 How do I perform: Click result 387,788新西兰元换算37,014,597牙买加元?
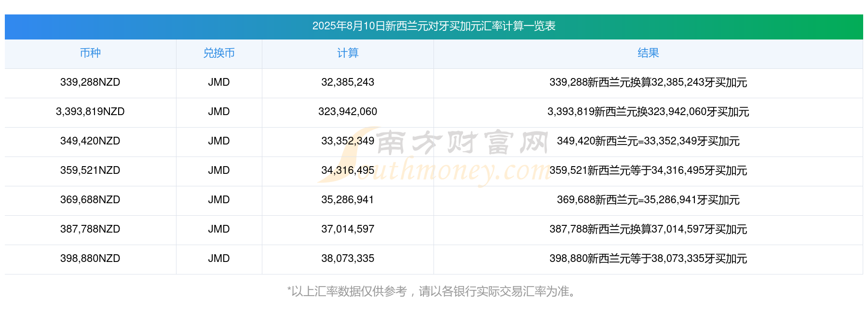tap(648, 229)
